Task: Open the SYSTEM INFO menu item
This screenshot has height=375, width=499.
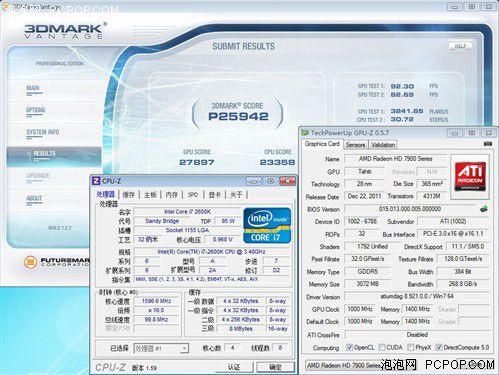Action: pyautogui.click(x=43, y=132)
